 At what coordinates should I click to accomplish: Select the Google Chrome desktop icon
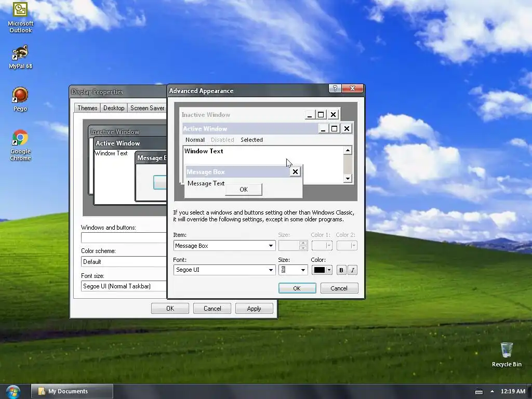pyautogui.click(x=20, y=145)
